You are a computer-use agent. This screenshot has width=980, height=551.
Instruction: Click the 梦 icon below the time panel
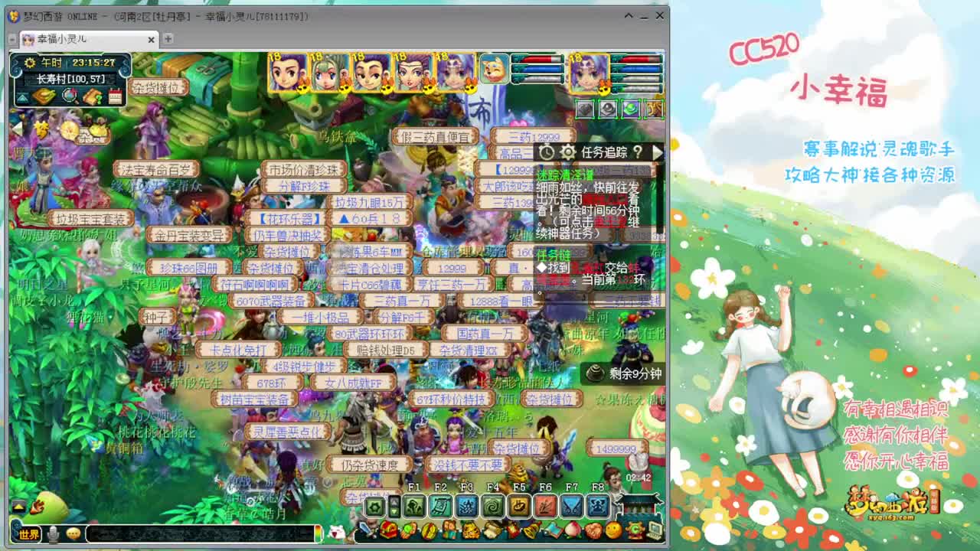(x=41, y=129)
